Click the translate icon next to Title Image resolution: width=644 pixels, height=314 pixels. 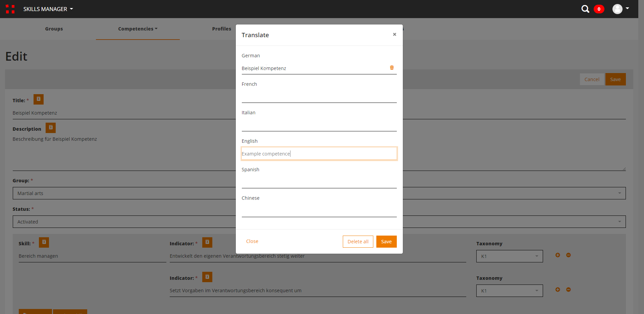tap(39, 99)
